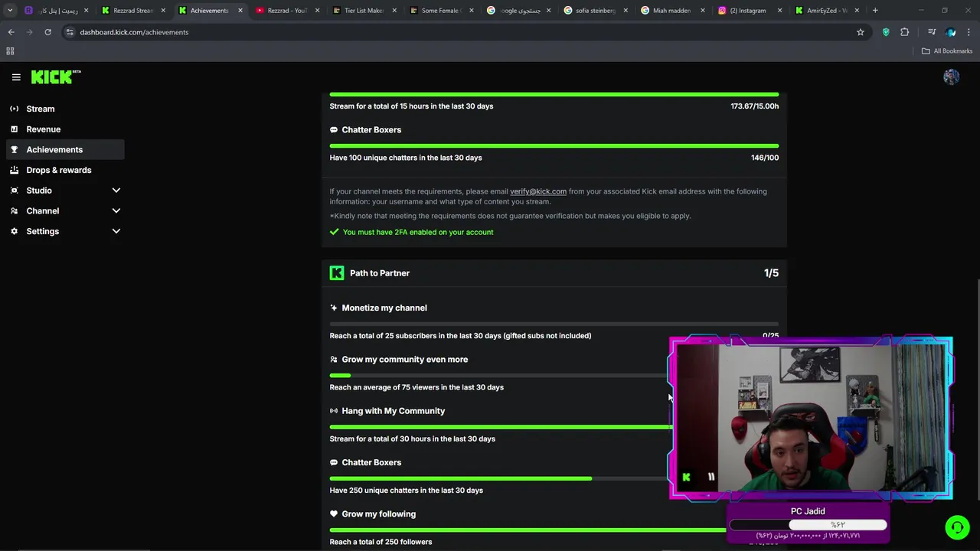Go forward in browser history
980x551 pixels.
29,32
